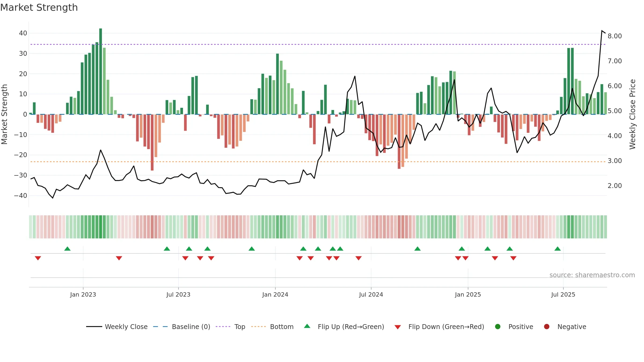Screen dimensions: 644x362
Task: Click the purple dotted Top legend line
Action: click(x=223, y=327)
